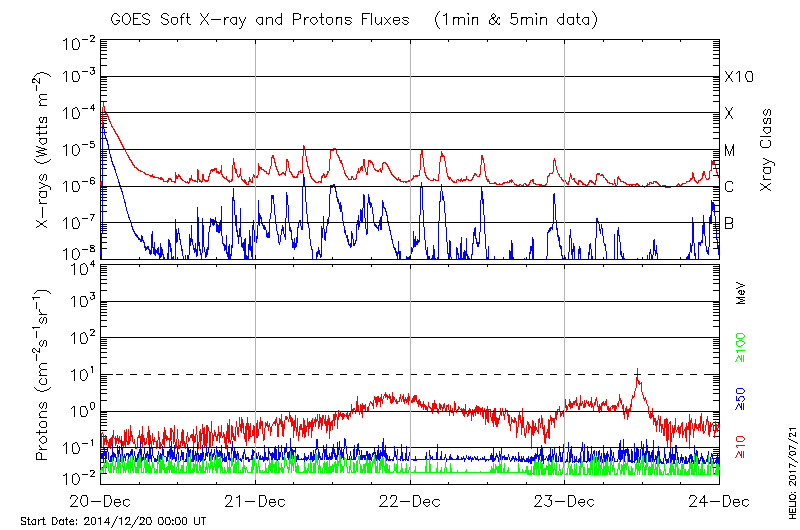Click the 20-Dec axis start label

point(100,502)
